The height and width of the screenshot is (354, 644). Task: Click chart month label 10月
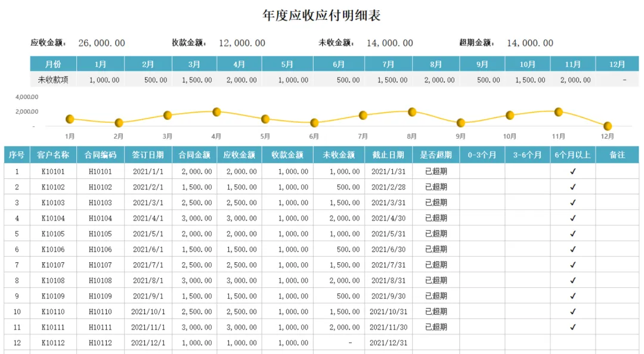point(510,136)
